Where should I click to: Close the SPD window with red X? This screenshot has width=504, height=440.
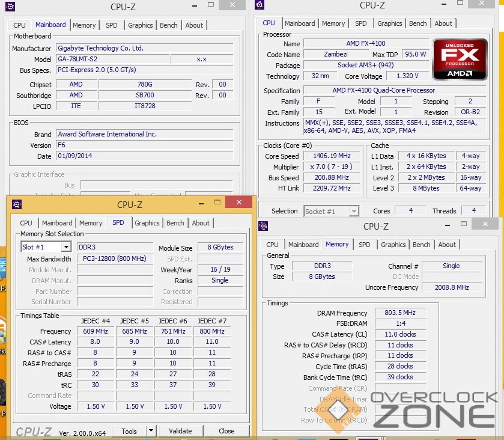click(239, 203)
